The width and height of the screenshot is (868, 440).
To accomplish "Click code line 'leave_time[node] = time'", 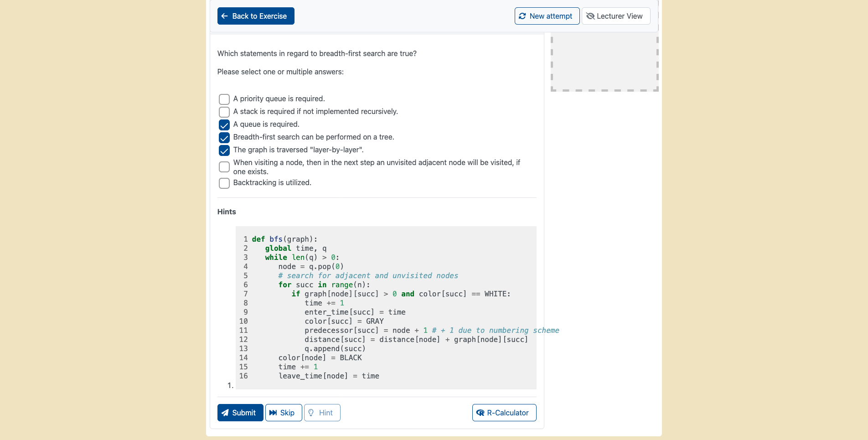I will pyautogui.click(x=329, y=376).
